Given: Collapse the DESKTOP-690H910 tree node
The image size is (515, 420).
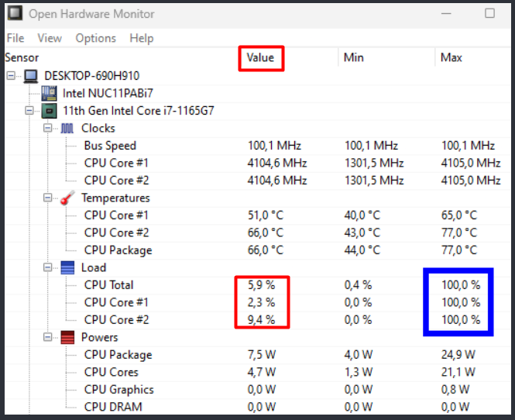Looking at the screenshot, I should (x=11, y=76).
